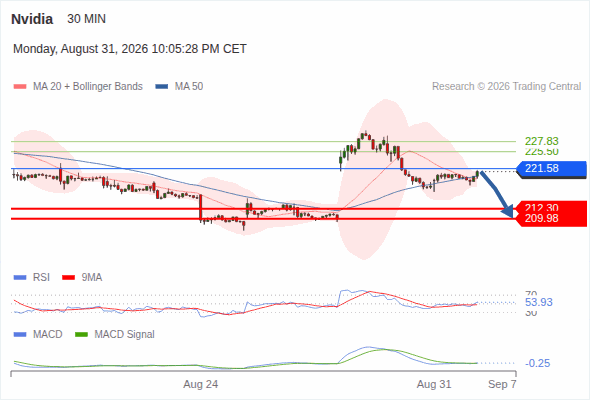
Task: Click the RSI value 53.93 label
Action: 538,302
